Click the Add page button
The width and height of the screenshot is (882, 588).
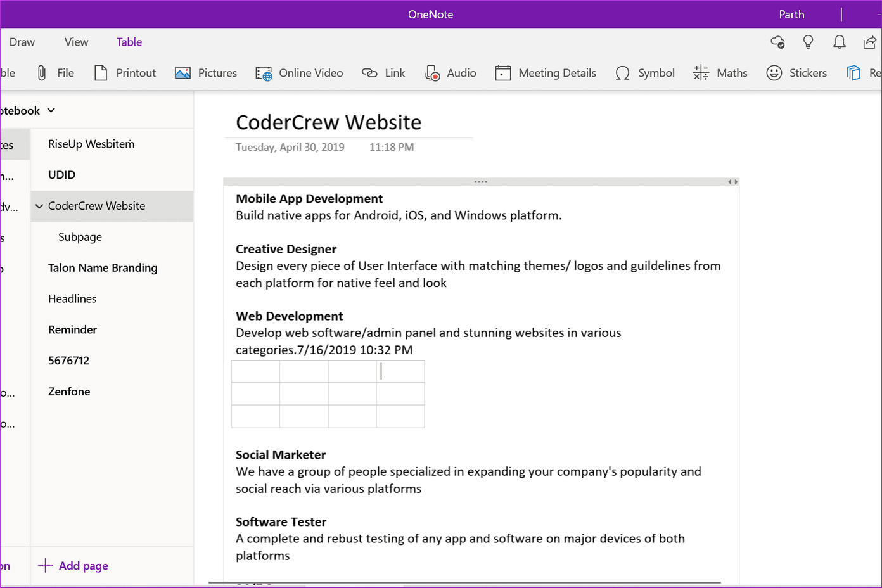coord(73,566)
